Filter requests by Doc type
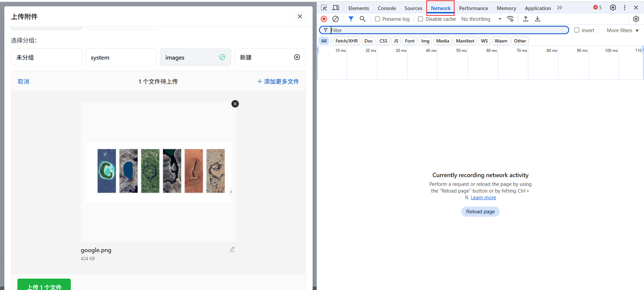Image resolution: width=644 pixels, height=290 pixels. pyautogui.click(x=368, y=41)
